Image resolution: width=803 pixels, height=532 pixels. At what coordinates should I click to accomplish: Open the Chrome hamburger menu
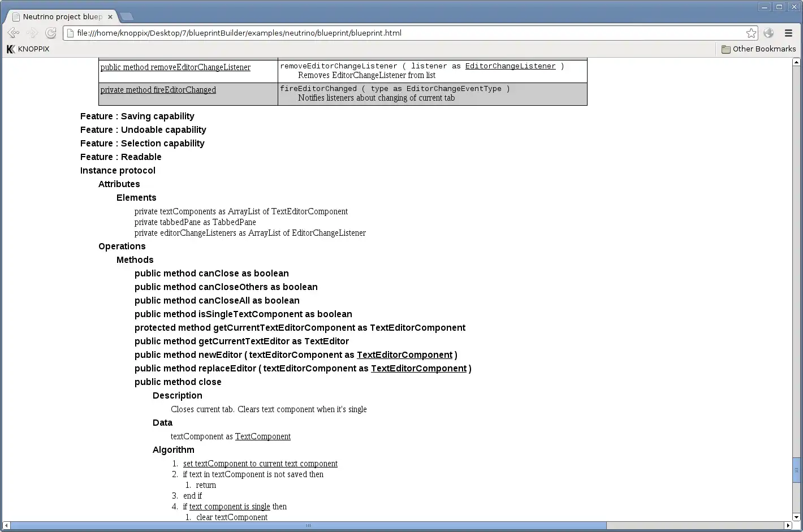(x=788, y=33)
